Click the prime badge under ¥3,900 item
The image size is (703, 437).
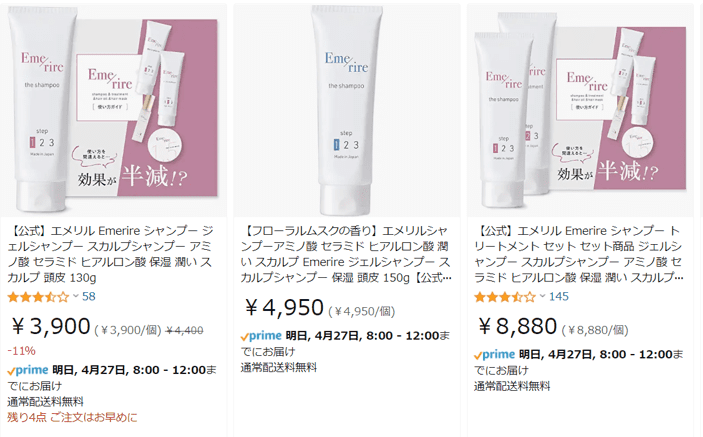click(28, 370)
